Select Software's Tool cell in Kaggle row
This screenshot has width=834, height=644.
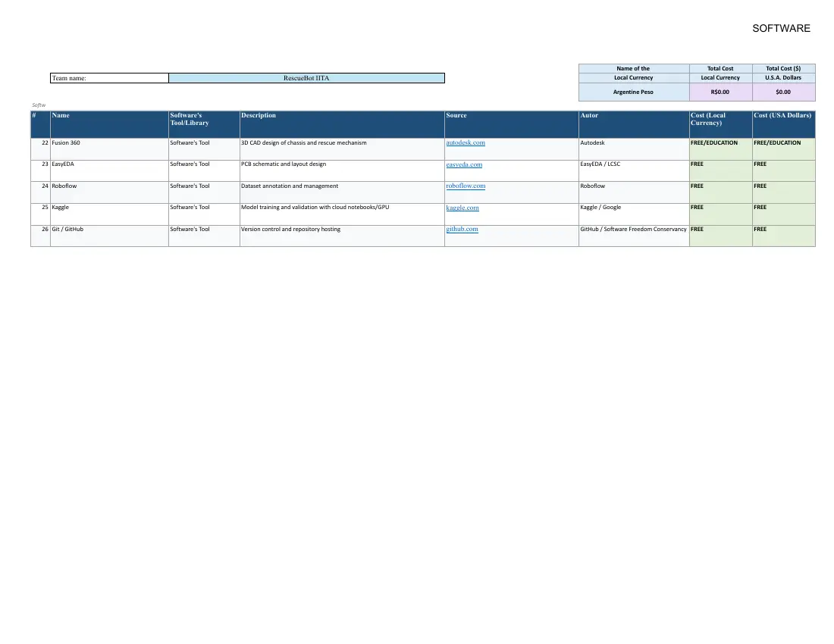click(204, 214)
